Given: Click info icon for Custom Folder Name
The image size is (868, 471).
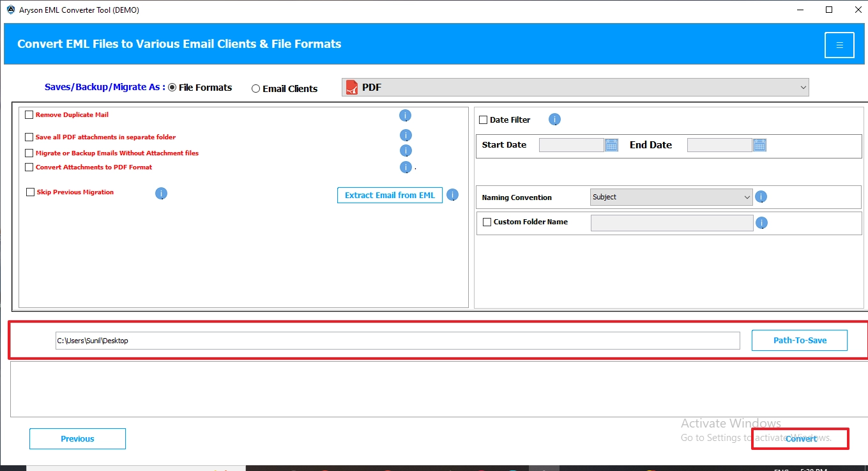Looking at the screenshot, I should [x=761, y=223].
